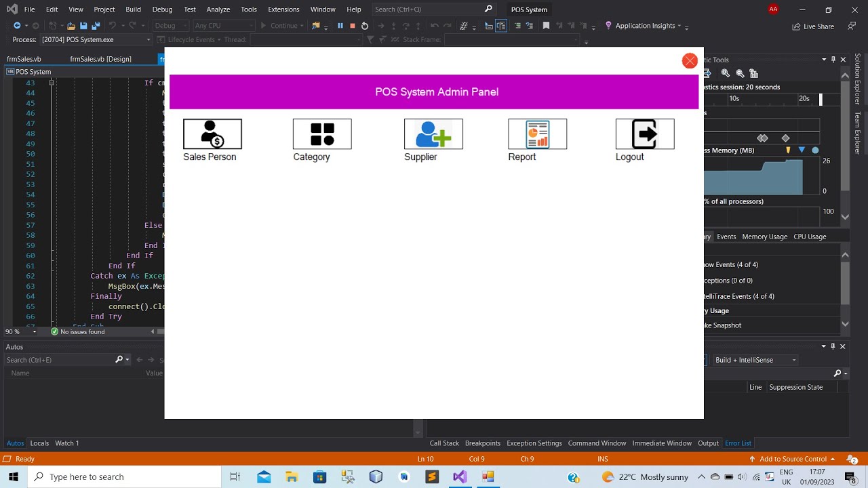Open the Mail app from taskbar

(264, 476)
